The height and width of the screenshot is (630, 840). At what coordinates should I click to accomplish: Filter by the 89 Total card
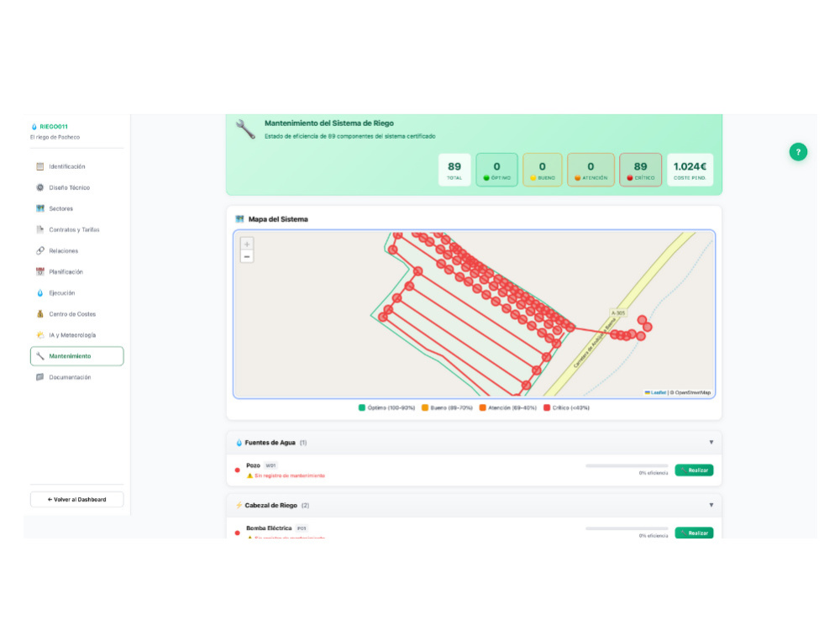point(454,170)
